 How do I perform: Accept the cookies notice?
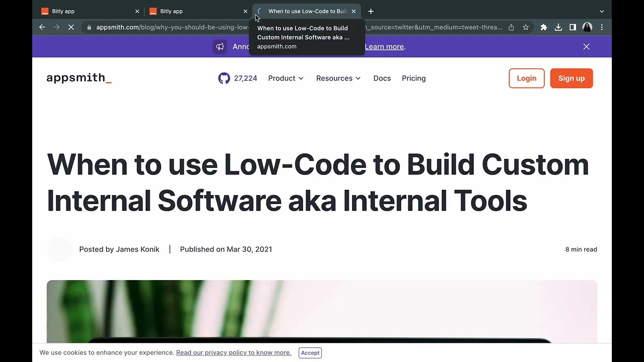pos(310,353)
